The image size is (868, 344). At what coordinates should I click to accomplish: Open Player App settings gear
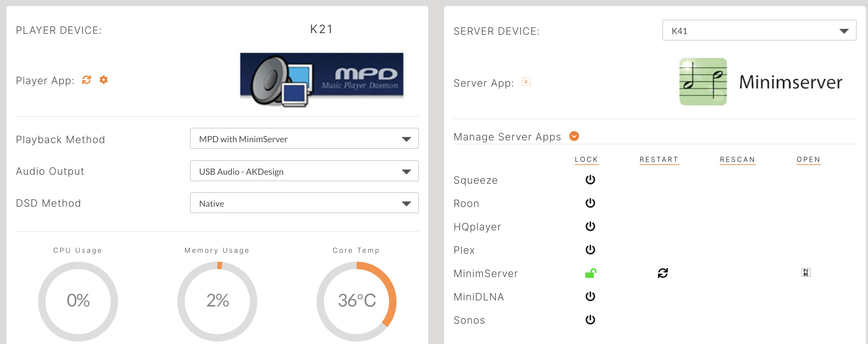click(104, 80)
